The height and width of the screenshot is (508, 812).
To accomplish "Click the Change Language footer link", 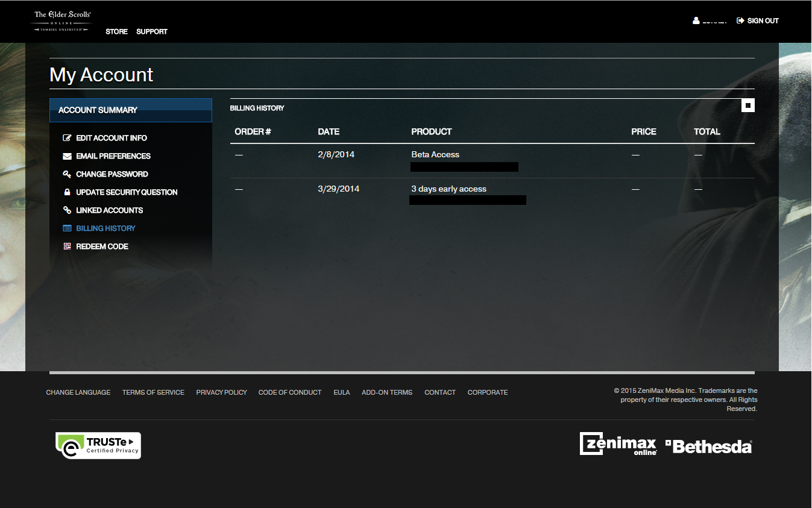I will point(78,392).
